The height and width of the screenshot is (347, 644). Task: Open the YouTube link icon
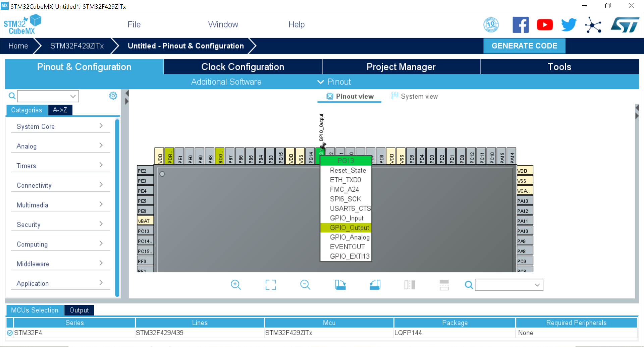[545, 25]
